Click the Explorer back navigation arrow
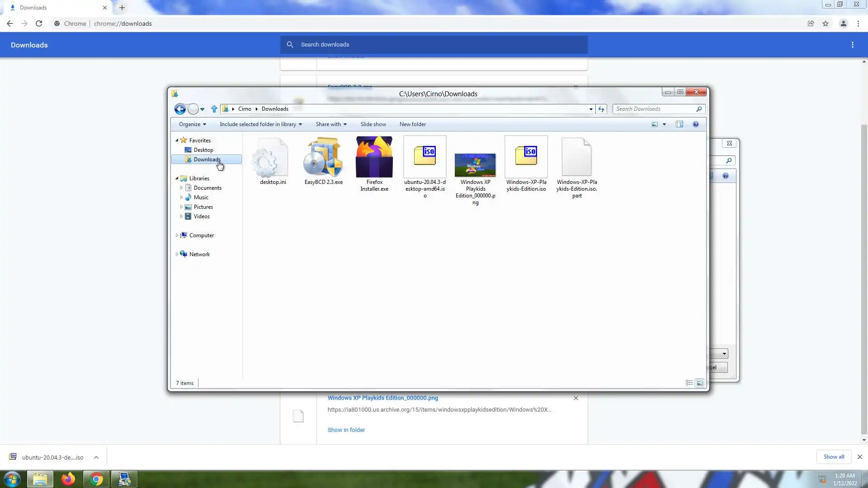Viewport: 868px width, 488px height. (x=180, y=109)
